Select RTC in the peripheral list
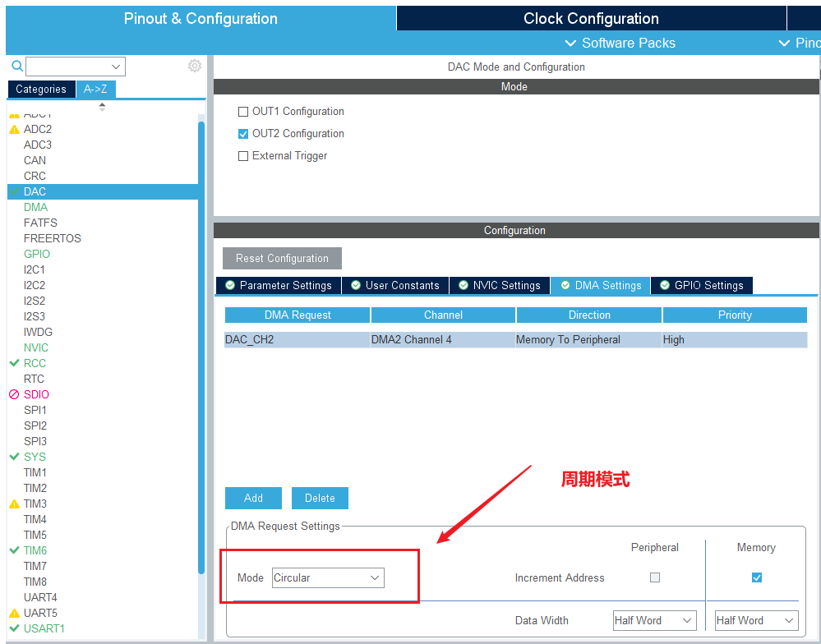821x644 pixels. (x=34, y=379)
